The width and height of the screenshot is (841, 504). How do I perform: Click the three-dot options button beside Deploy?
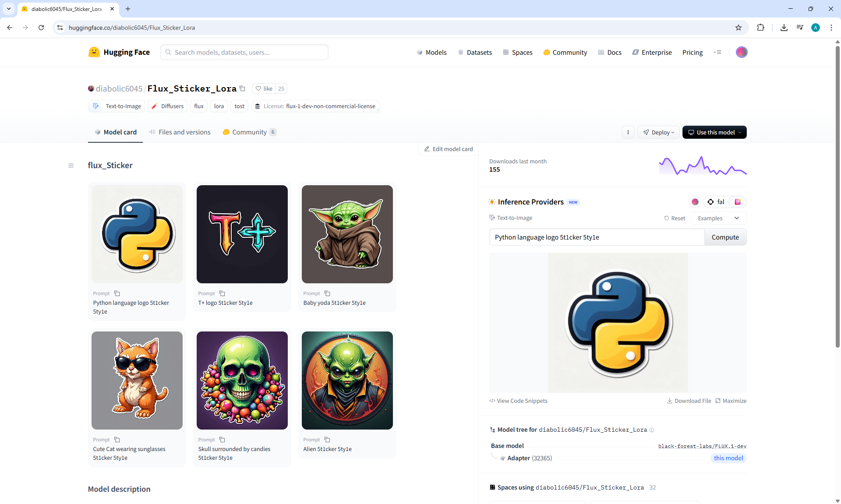(x=628, y=132)
